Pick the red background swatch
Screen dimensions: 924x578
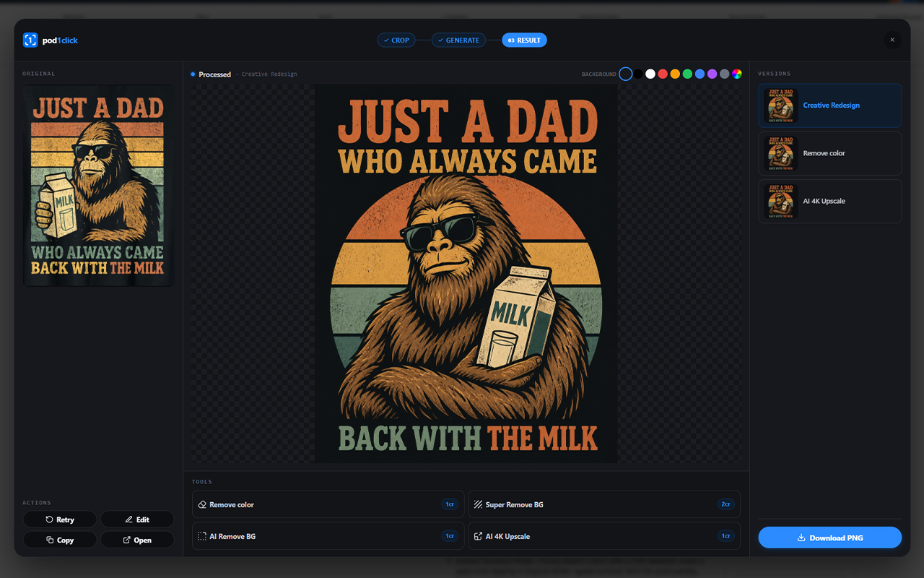point(663,74)
